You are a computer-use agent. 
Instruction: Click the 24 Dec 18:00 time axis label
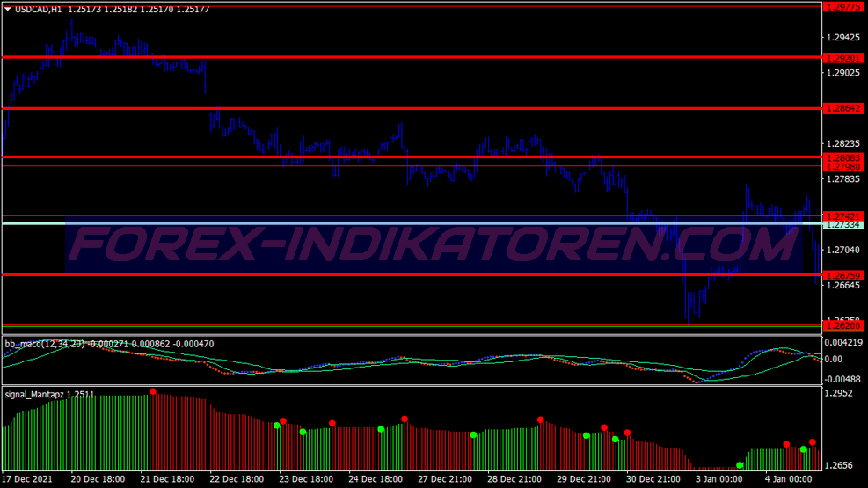click(x=376, y=479)
